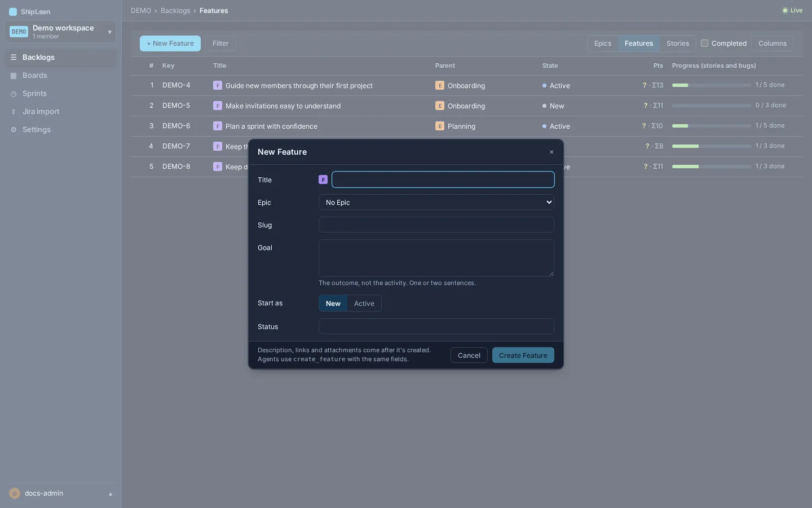This screenshot has height=508, width=812.
Task: Open the Backlogs breadcrumb link
Action: 175,11
